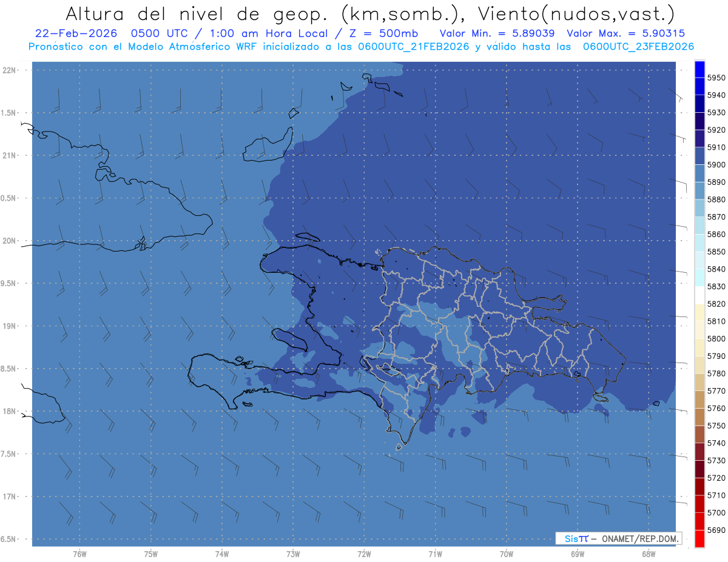The width and height of the screenshot is (728, 562).
Task: Click the 5840 colorbar label
Action: pyautogui.click(x=716, y=269)
